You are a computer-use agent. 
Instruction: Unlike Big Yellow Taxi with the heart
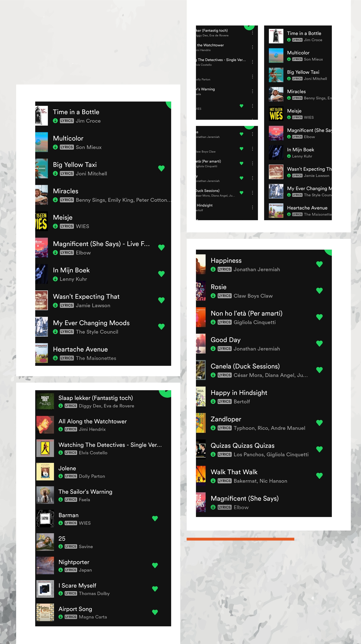click(x=161, y=169)
